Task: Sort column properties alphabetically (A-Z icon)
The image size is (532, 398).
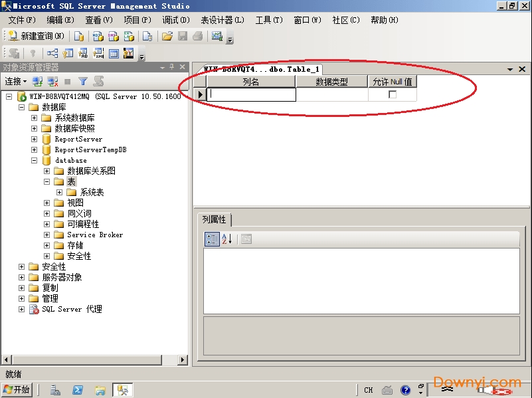Action: 227,239
